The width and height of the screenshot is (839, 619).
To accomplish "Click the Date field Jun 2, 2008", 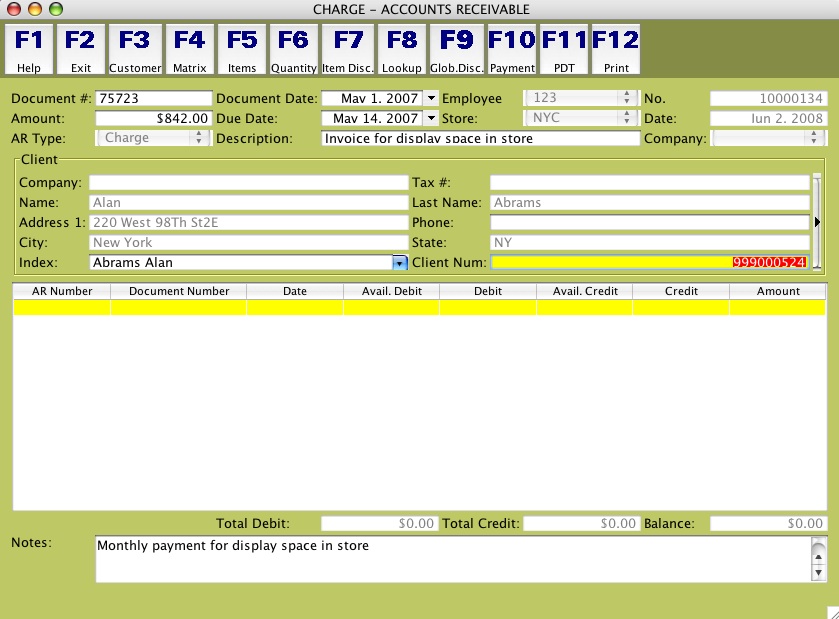I will pyautogui.click(x=768, y=118).
